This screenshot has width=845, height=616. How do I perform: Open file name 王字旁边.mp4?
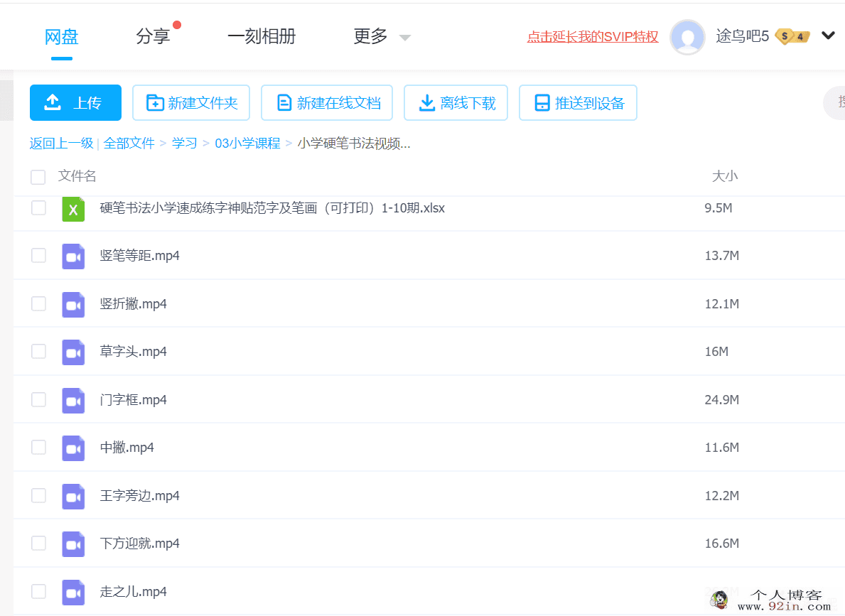click(139, 496)
